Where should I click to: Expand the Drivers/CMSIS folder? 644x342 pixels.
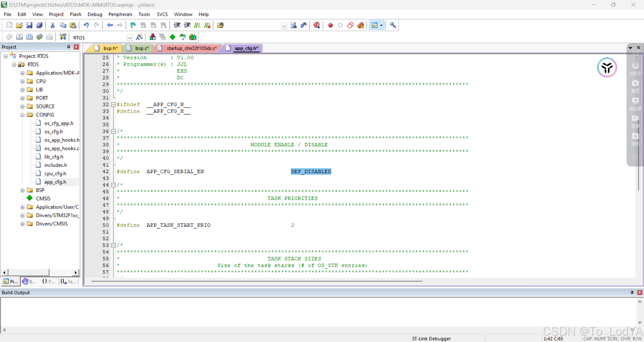tap(22, 224)
